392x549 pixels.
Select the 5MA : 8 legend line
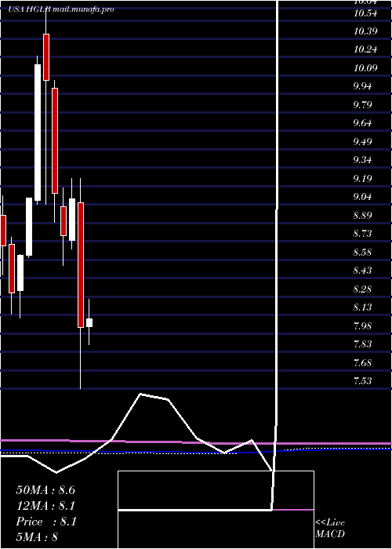[x=37, y=536]
